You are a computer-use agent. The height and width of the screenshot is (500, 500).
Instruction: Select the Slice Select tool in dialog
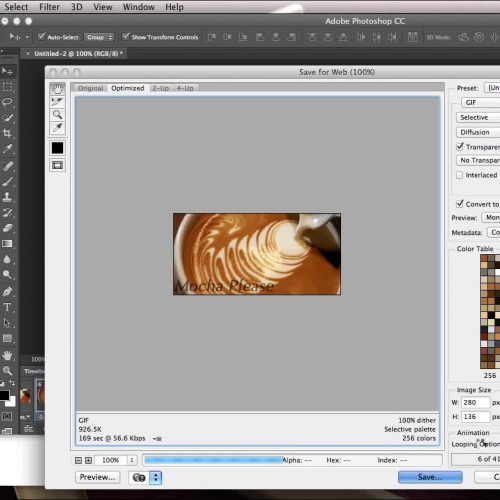click(57, 102)
